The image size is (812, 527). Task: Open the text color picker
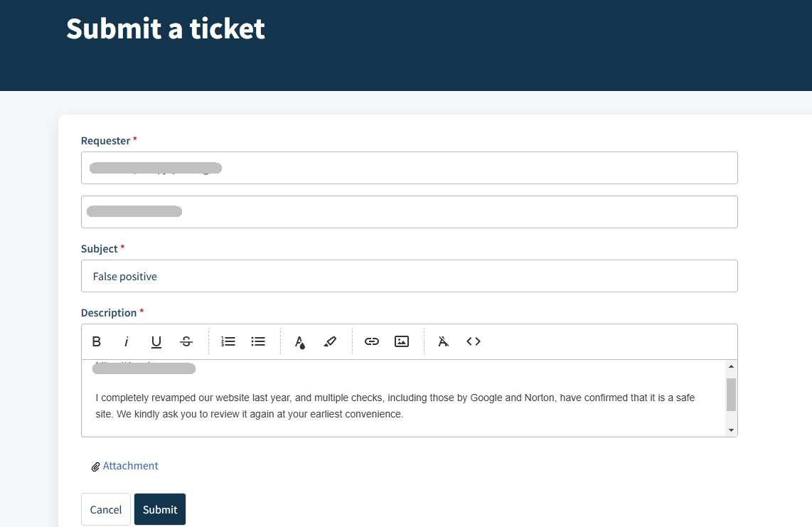click(x=300, y=341)
